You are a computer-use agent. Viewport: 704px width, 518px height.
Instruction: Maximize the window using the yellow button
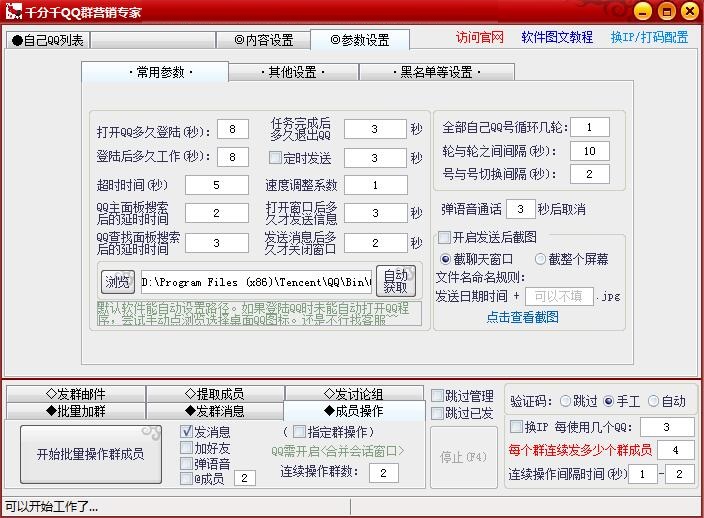point(666,11)
